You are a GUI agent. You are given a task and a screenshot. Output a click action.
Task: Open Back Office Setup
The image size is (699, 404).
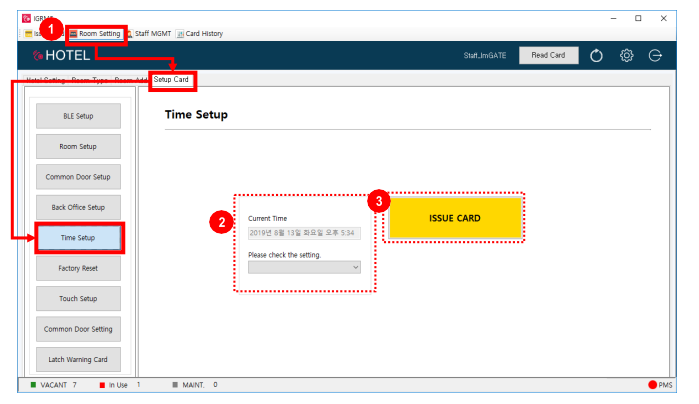tap(78, 207)
